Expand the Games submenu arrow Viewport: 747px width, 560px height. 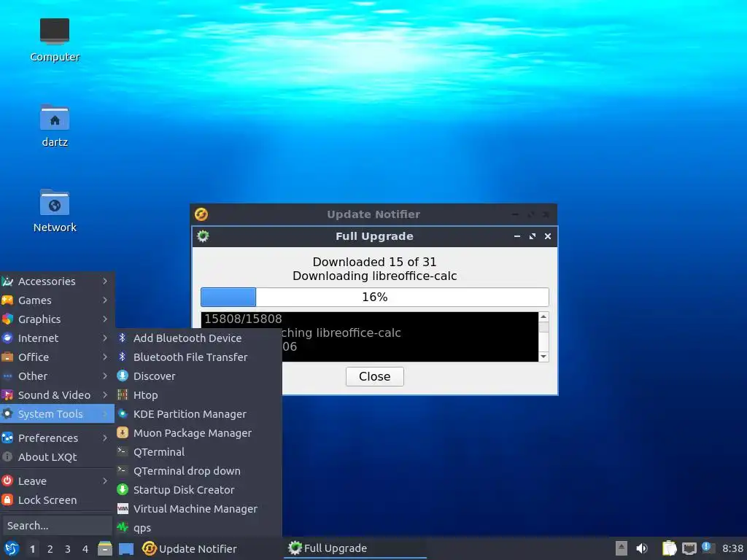point(105,300)
